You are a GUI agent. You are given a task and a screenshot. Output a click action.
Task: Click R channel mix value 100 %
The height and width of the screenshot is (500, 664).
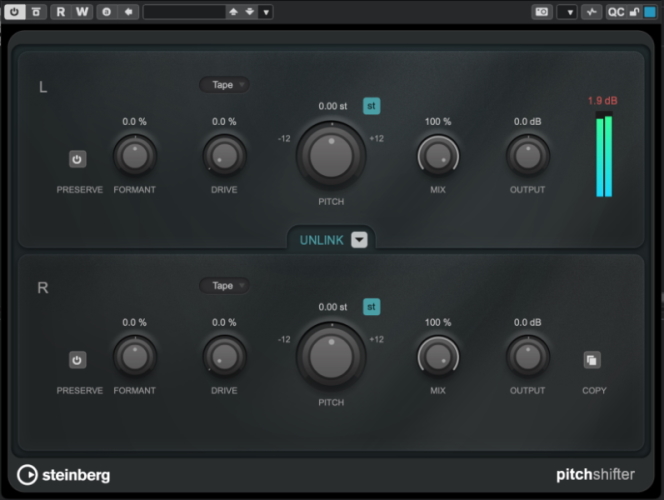click(x=438, y=322)
